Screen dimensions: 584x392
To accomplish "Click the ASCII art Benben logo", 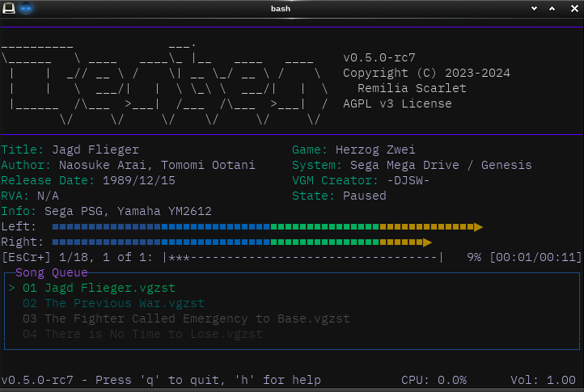I will pos(165,84).
